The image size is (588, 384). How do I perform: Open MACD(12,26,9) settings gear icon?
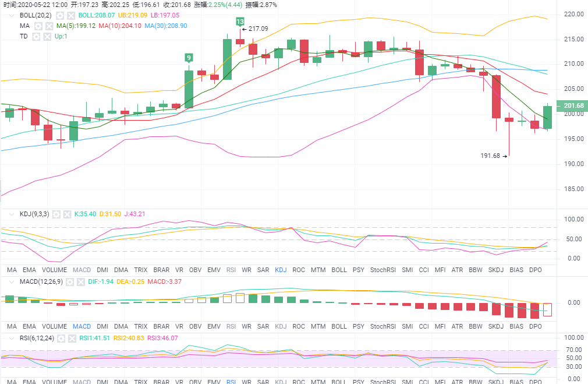coord(69,281)
